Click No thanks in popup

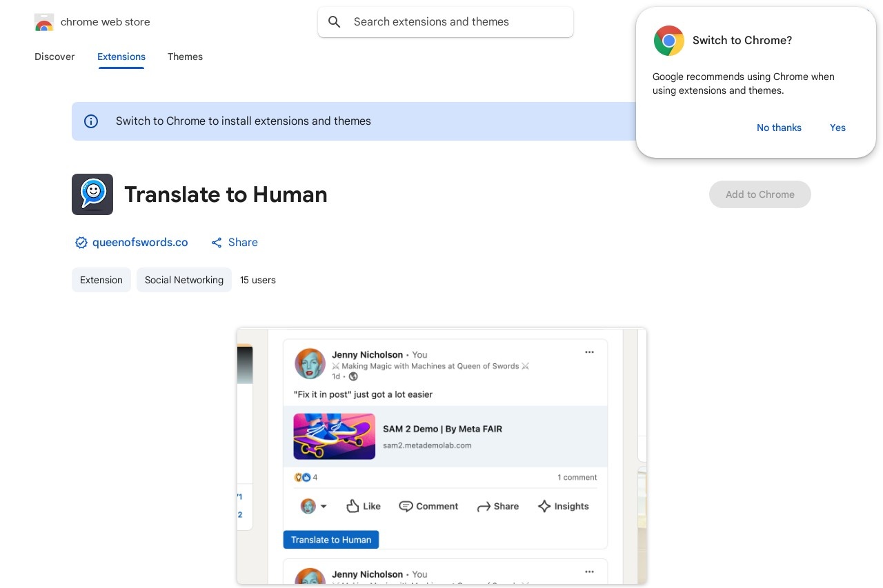(x=779, y=128)
